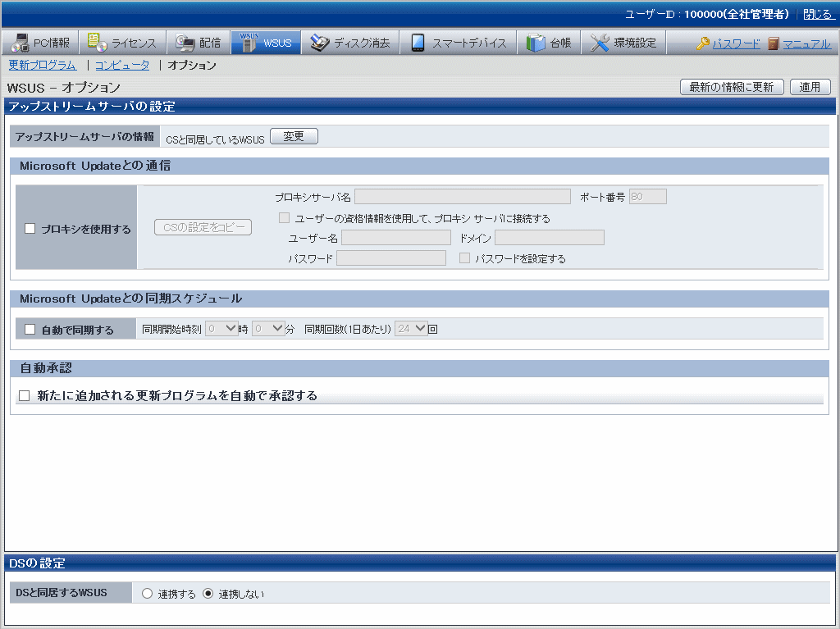Switch to the ライセンス tab
Image resolution: width=840 pixels, height=629 pixels.
123,43
